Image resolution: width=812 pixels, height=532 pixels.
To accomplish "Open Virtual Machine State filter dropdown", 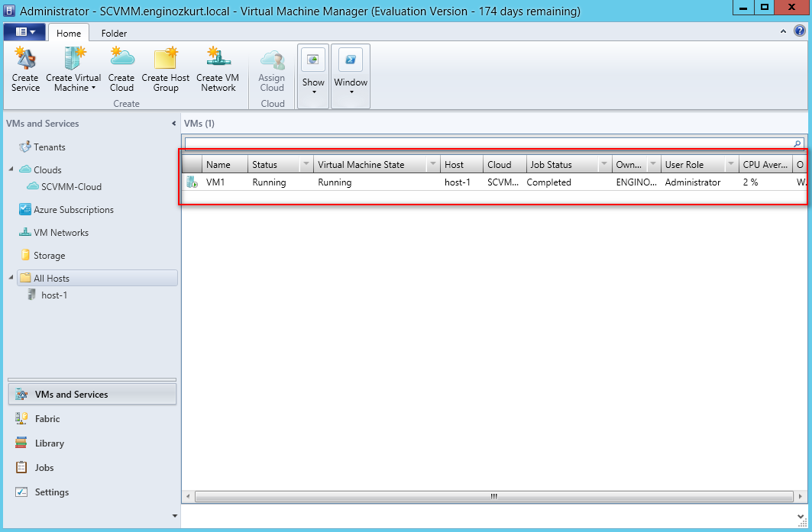I will point(433,165).
